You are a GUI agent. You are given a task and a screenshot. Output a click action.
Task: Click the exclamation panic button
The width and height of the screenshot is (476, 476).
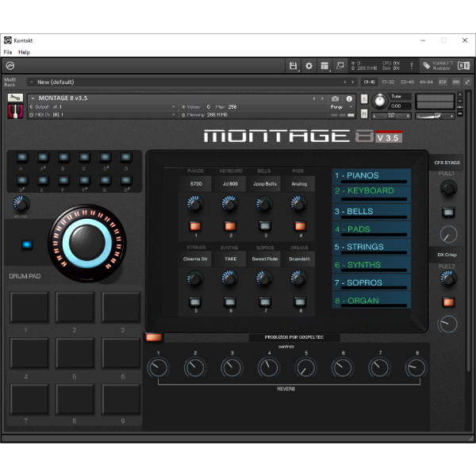[x=411, y=66]
